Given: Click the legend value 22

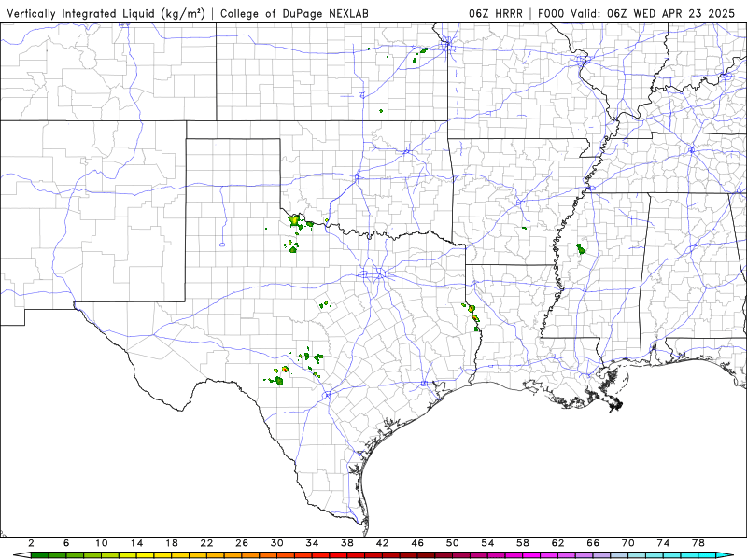Looking at the screenshot, I should tap(206, 543).
